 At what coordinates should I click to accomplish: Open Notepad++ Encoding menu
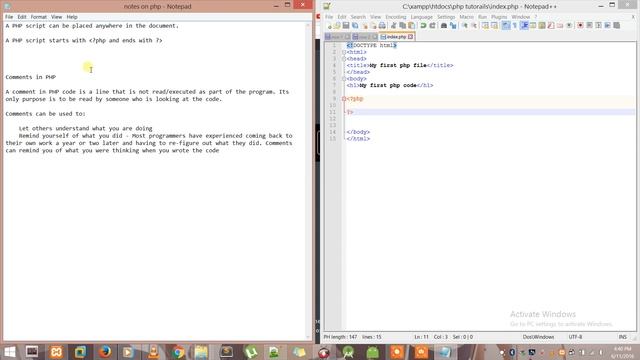pyautogui.click(x=396, y=17)
